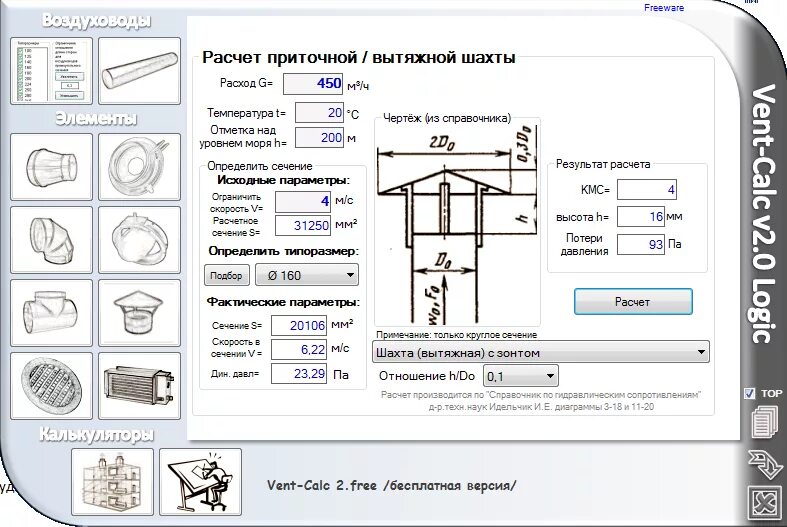787x527 pixels.
Task: Click the X close icon in sidebar
Action: pyautogui.click(x=764, y=502)
